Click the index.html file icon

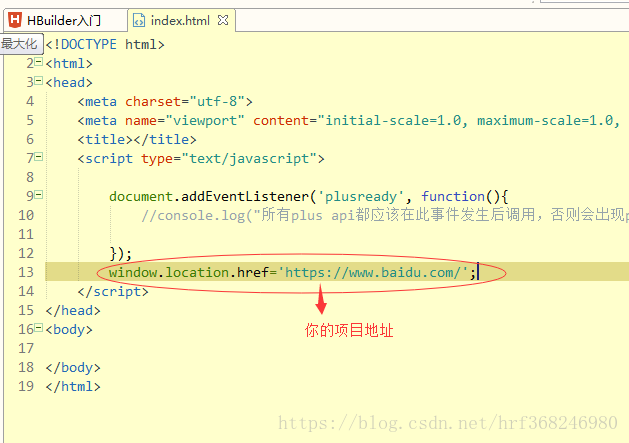tap(139, 20)
